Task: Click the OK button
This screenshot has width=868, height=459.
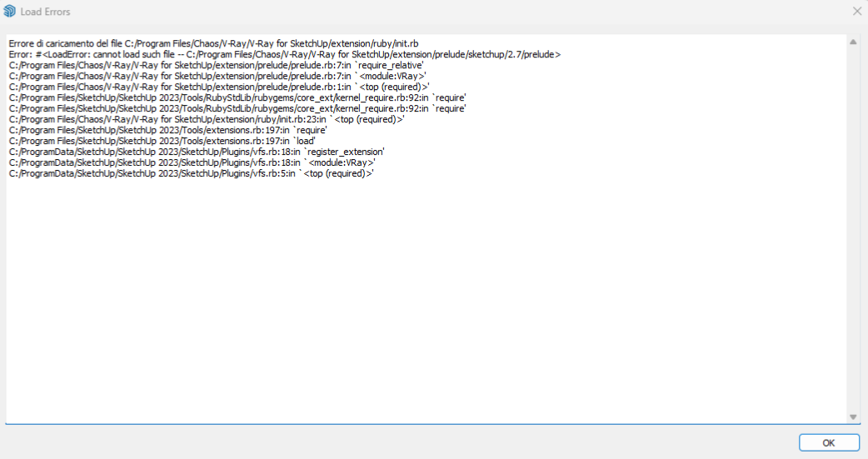Action: (x=829, y=443)
